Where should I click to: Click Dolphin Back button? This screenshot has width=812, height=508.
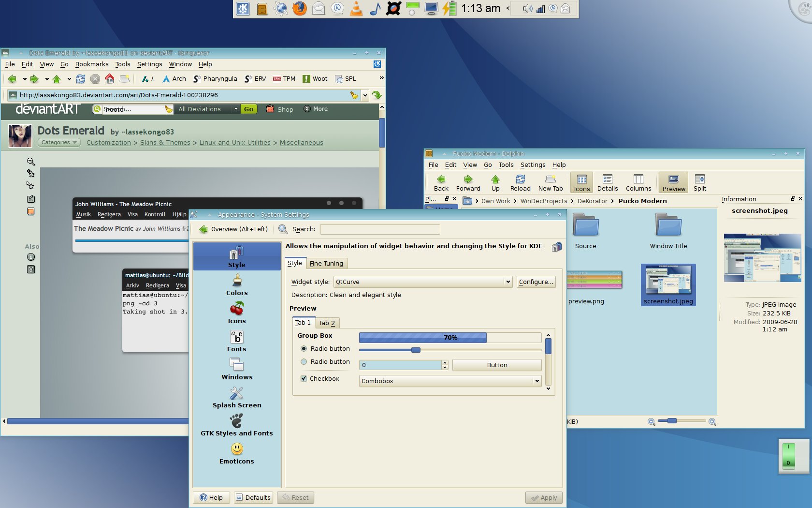441,183
